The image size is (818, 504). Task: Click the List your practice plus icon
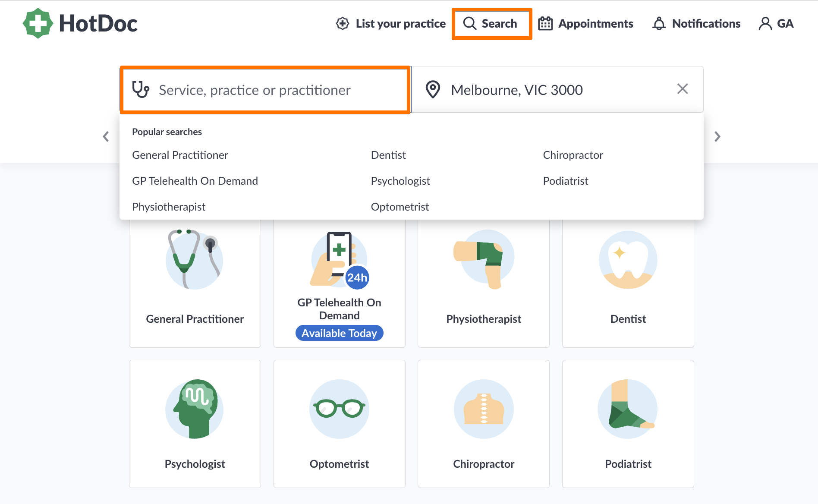(x=343, y=23)
